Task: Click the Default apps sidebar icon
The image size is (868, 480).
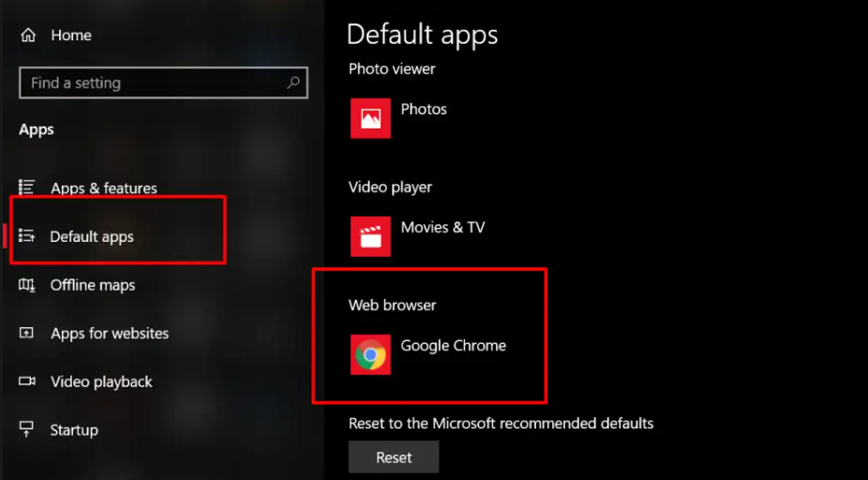Action: click(26, 236)
